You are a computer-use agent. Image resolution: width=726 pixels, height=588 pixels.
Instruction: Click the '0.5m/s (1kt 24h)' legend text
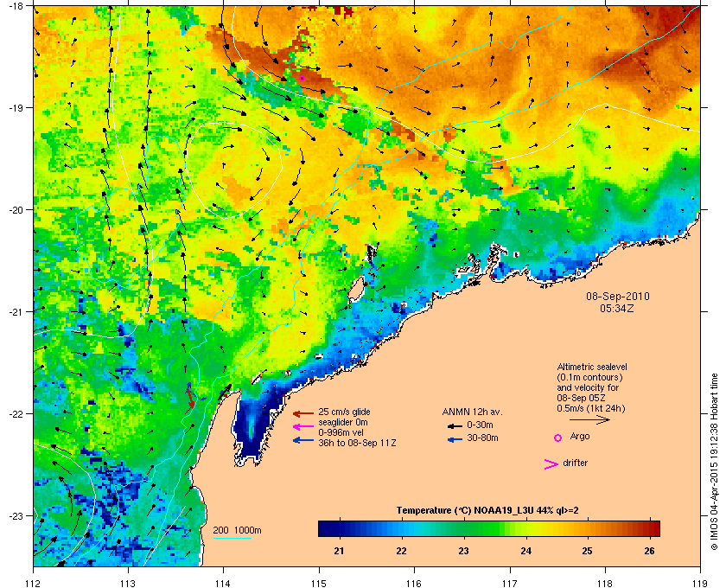[x=591, y=409]
